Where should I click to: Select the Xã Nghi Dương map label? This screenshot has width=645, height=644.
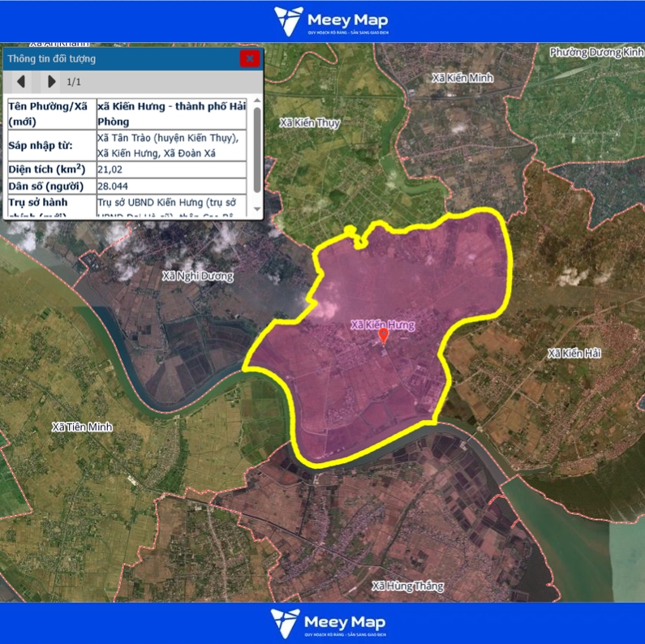(197, 276)
